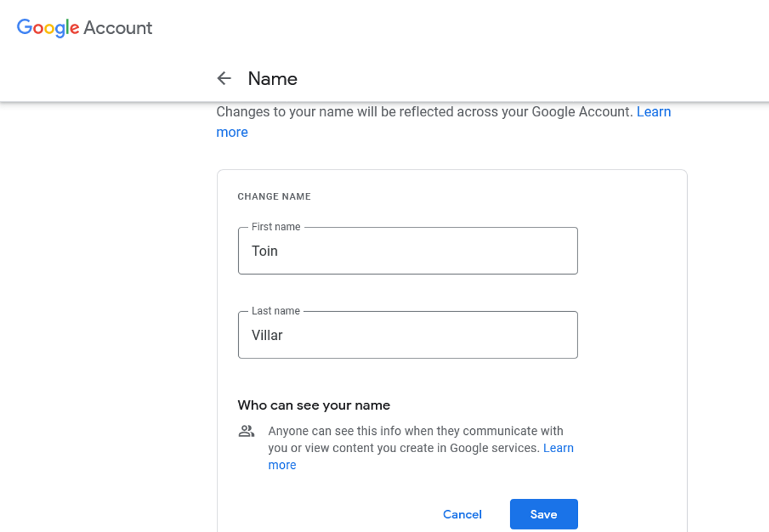
Task: Click the people icon beside the visibility note
Action: tap(247, 430)
